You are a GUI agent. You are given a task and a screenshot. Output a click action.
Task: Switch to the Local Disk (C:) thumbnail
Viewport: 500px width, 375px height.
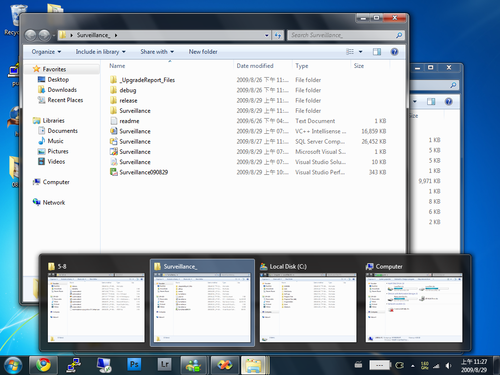[x=308, y=303]
